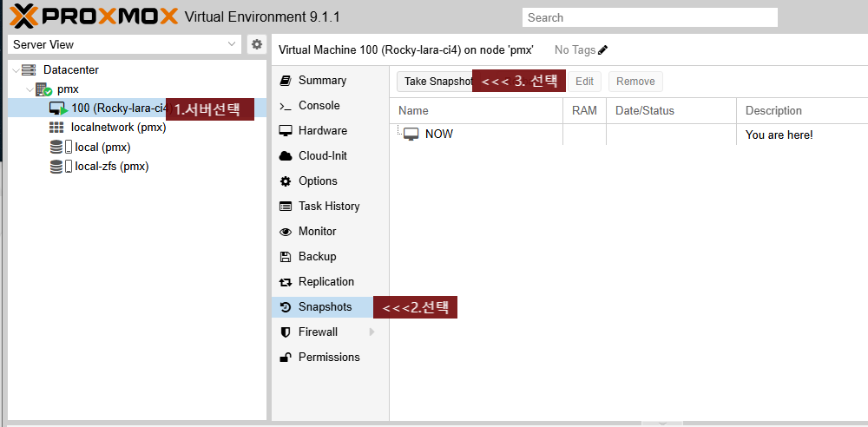The height and width of the screenshot is (427, 868).
Task: Show the Task History tab
Action: point(331,207)
